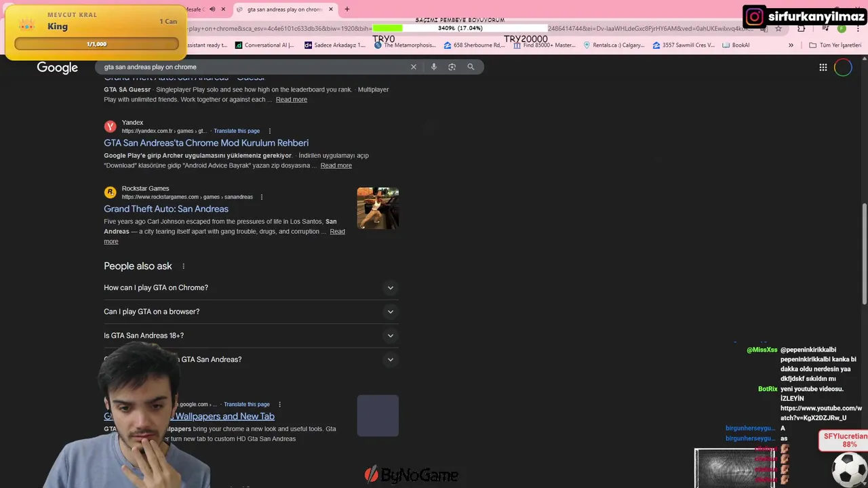Open the Sadece Arkadaşız bookmark
Image resolution: width=868 pixels, height=488 pixels.
pyautogui.click(x=335, y=45)
